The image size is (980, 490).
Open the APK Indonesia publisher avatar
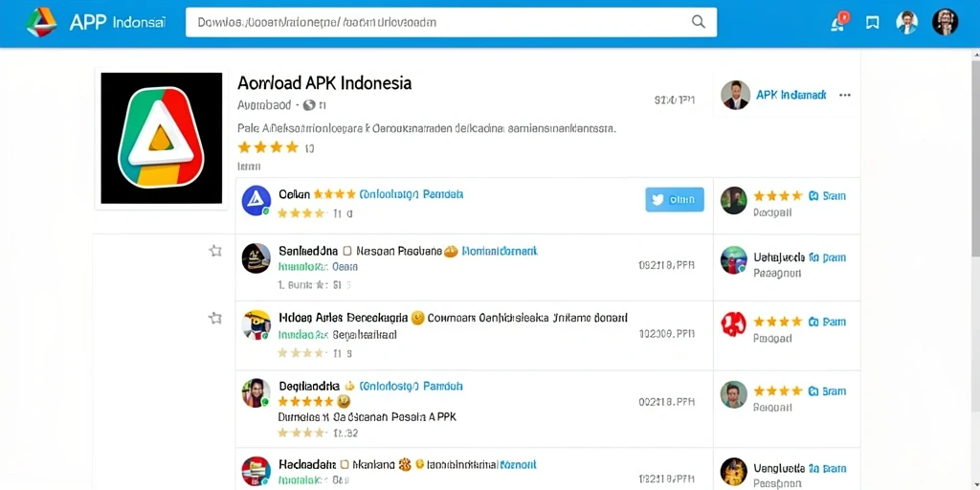pyautogui.click(x=736, y=95)
